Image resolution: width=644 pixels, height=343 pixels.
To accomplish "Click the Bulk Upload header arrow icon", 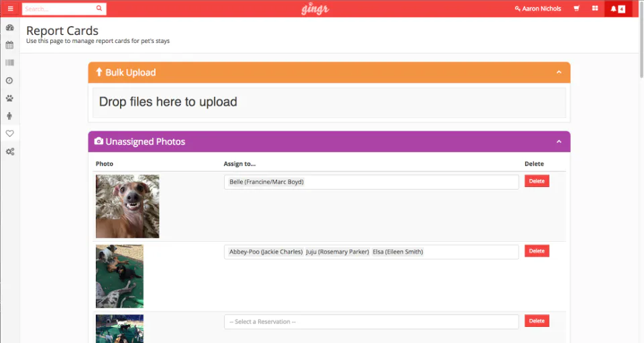I will pos(99,72).
